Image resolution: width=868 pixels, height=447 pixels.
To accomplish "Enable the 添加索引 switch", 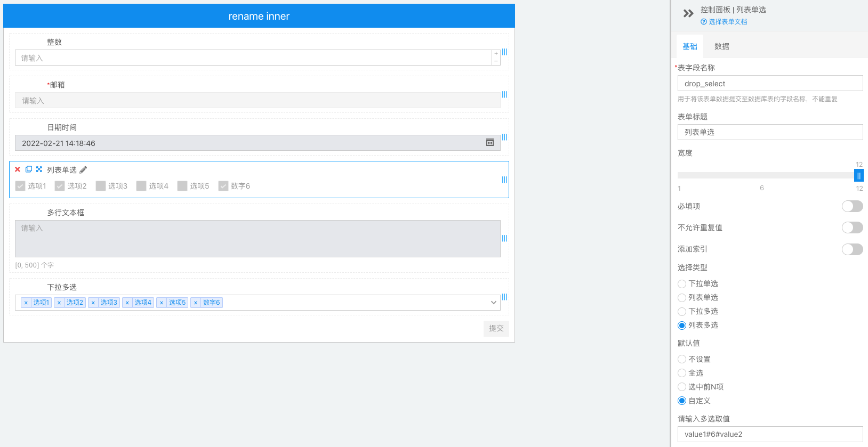I will pos(852,249).
